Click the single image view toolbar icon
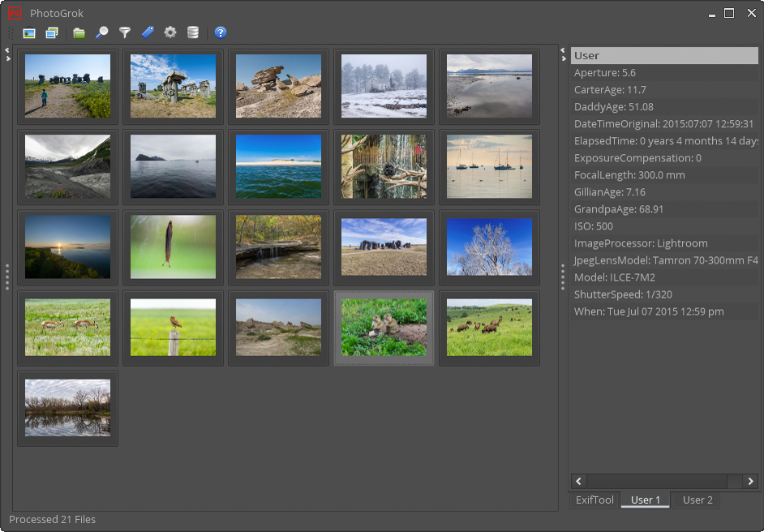The width and height of the screenshot is (764, 532). tap(29, 32)
